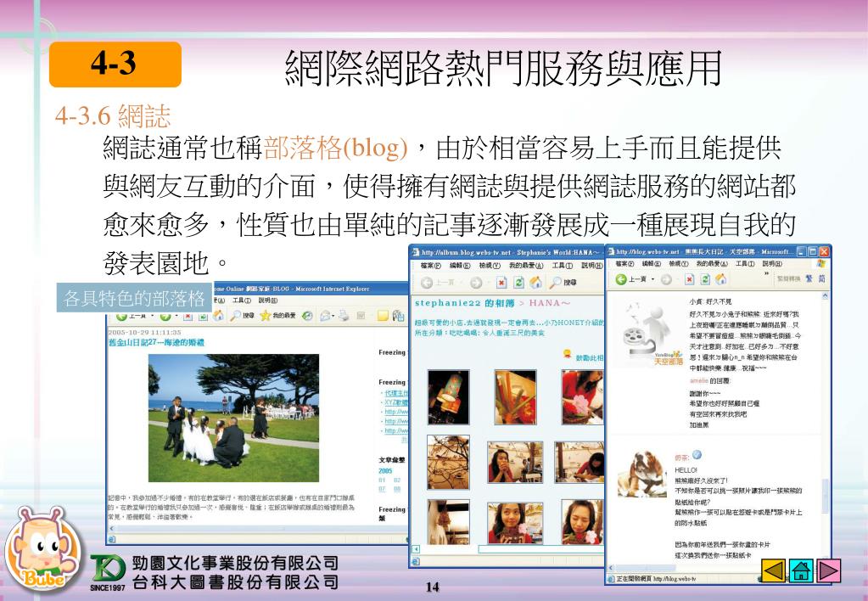Click the 各具特色的部落格 caption label
868x601 pixels.
[x=135, y=297]
